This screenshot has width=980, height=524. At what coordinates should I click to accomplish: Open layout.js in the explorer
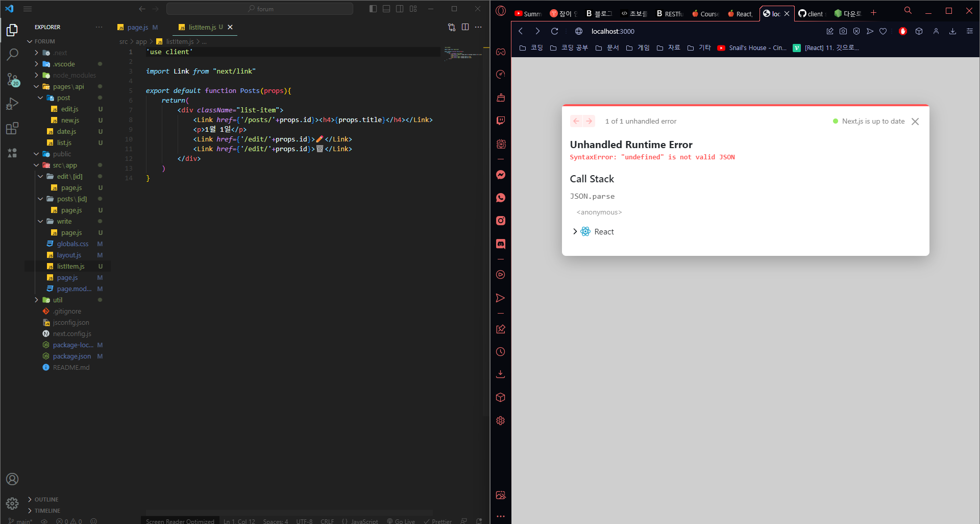click(69, 255)
